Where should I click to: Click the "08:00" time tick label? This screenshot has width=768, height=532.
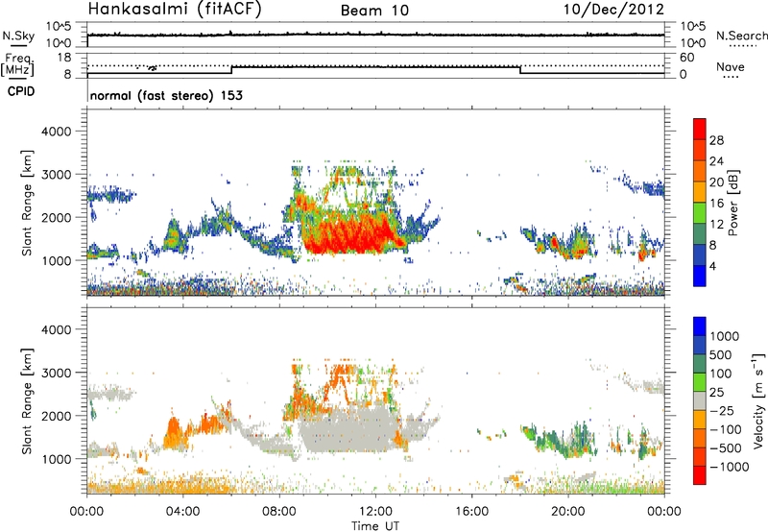(x=279, y=512)
